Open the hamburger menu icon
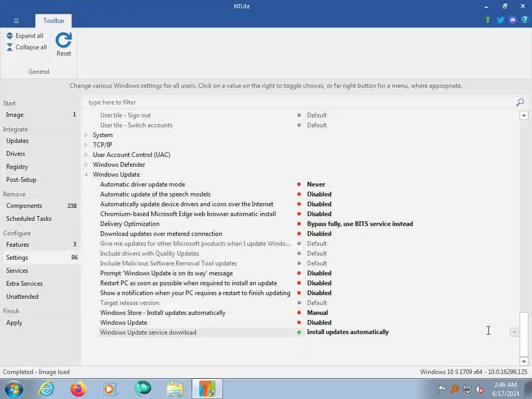Image resolution: width=532 pixels, height=399 pixels. [16, 21]
